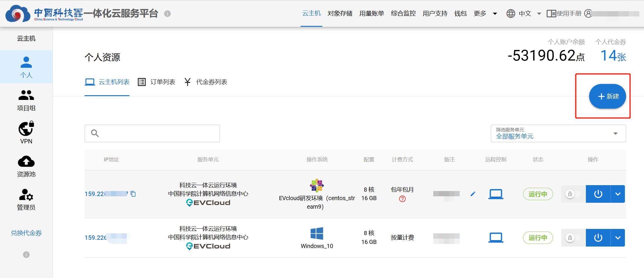The height and width of the screenshot is (278, 644).
Task: Open the 中文 language dropdown
Action: [x=530, y=14]
